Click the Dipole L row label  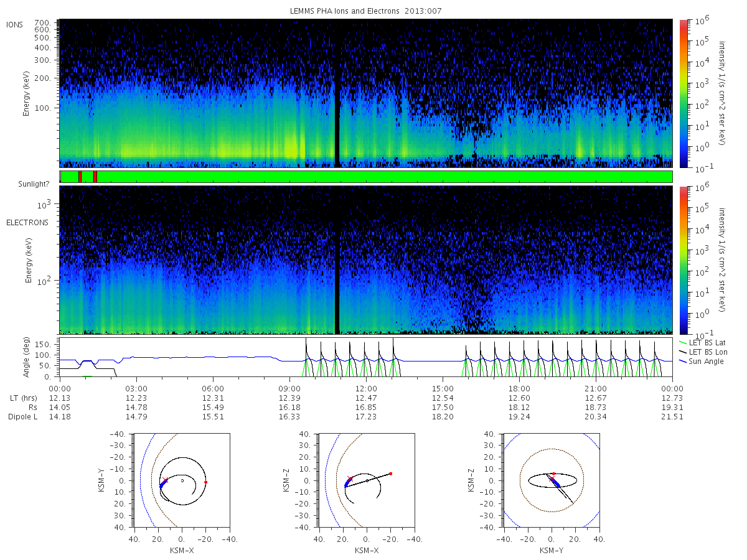pos(22,416)
